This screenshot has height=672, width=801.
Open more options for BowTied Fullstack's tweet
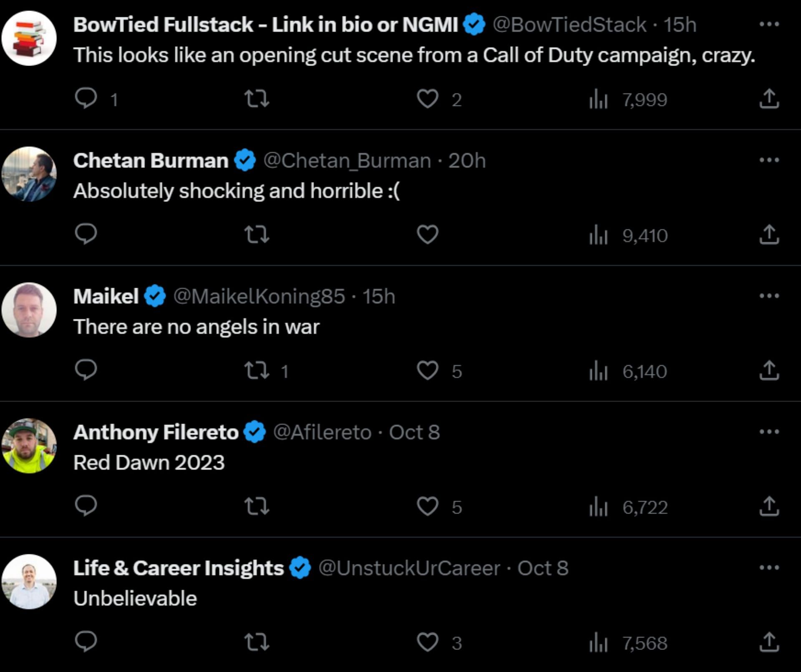[x=769, y=24]
